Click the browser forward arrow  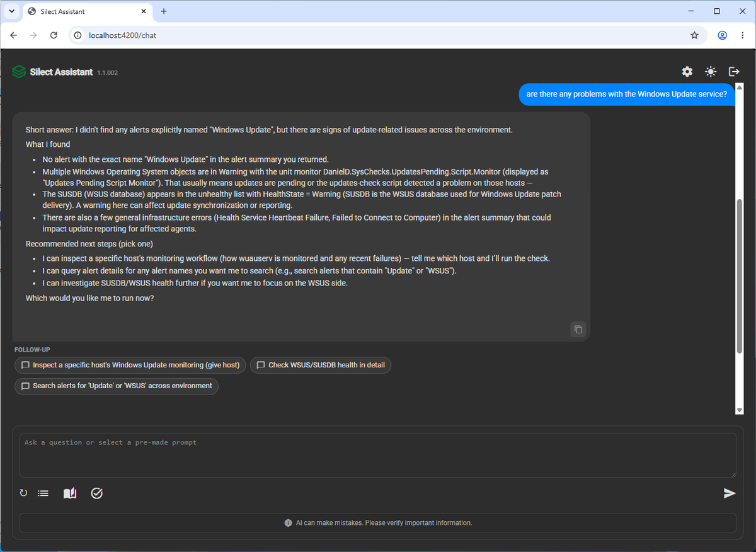coord(33,35)
